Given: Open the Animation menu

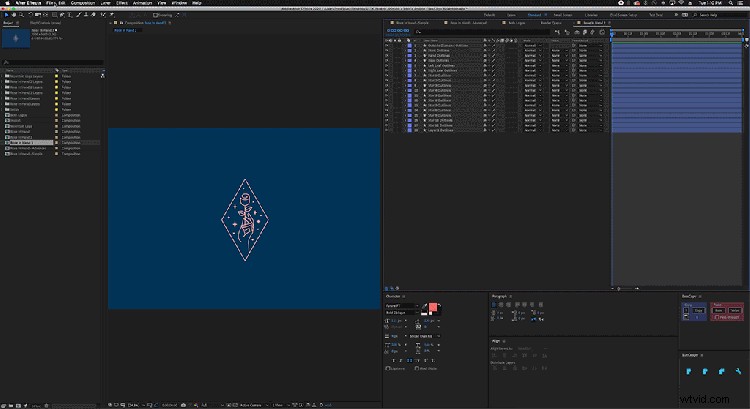Looking at the screenshot, I should (x=142, y=3).
